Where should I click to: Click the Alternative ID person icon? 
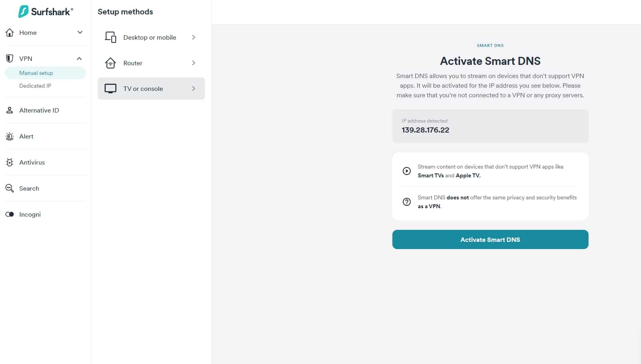coord(10,110)
